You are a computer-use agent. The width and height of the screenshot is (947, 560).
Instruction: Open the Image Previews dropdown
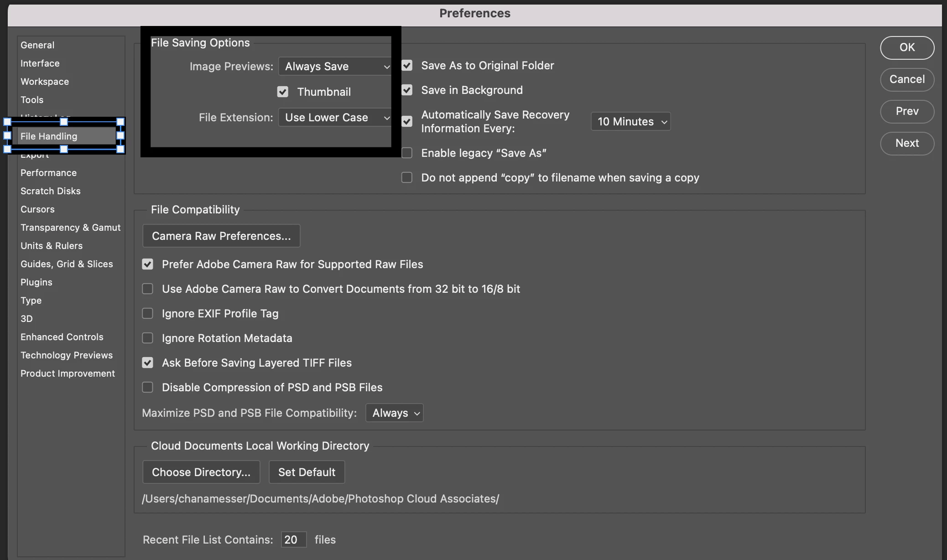[335, 67]
